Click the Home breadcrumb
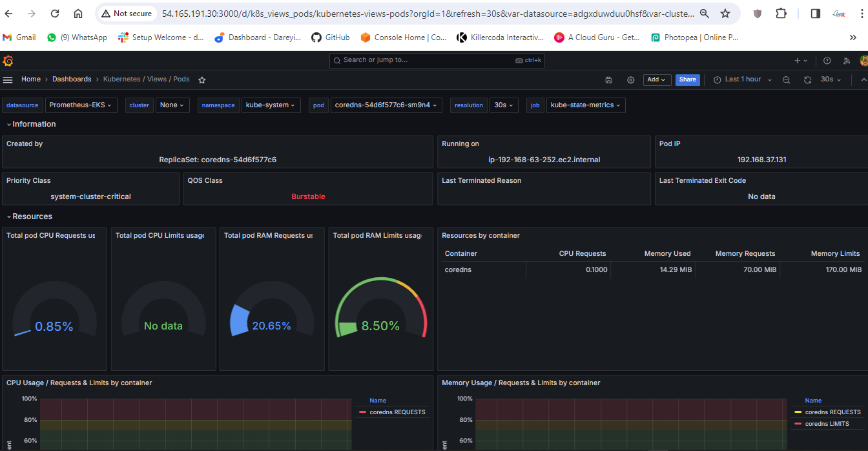The width and height of the screenshot is (868, 451). coord(31,79)
